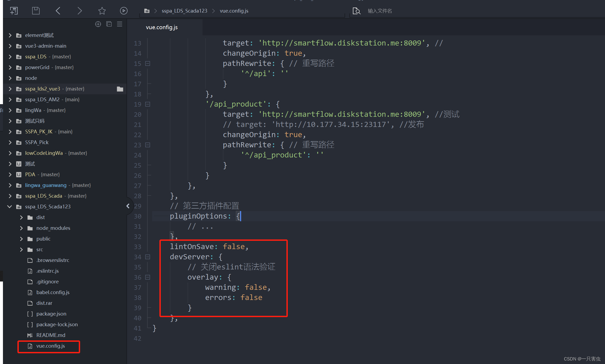Open vue.config.js in file tree
The height and width of the screenshot is (364, 605).
tap(50, 346)
